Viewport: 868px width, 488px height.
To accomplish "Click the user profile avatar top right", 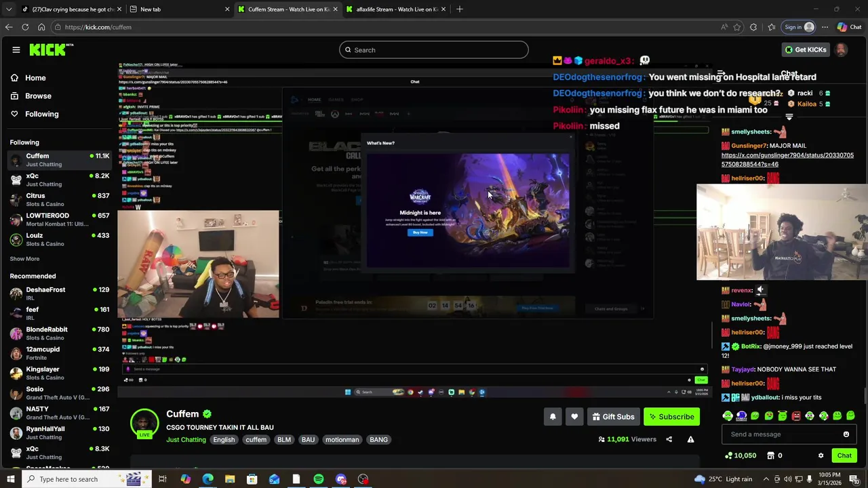I will [841, 49].
